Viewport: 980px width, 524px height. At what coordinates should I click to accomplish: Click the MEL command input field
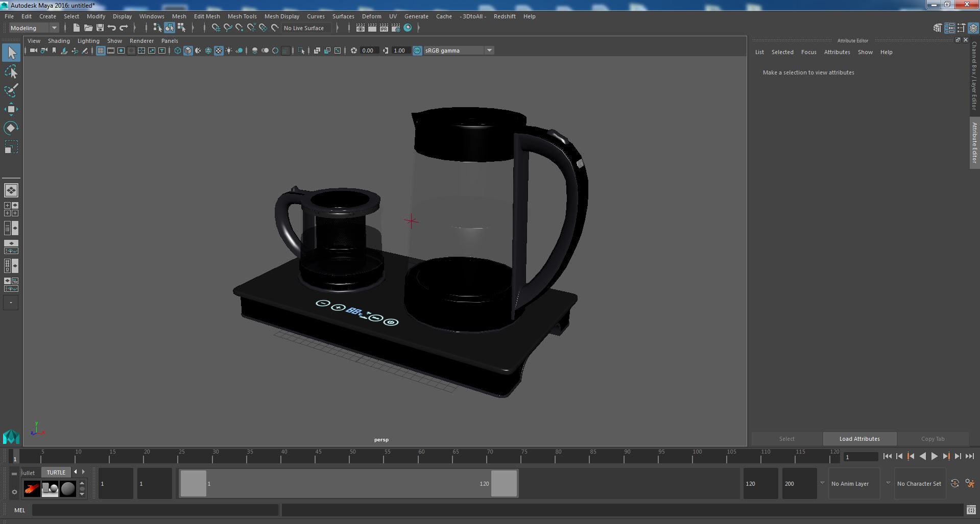pyautogui.click(x=155, y=510)
